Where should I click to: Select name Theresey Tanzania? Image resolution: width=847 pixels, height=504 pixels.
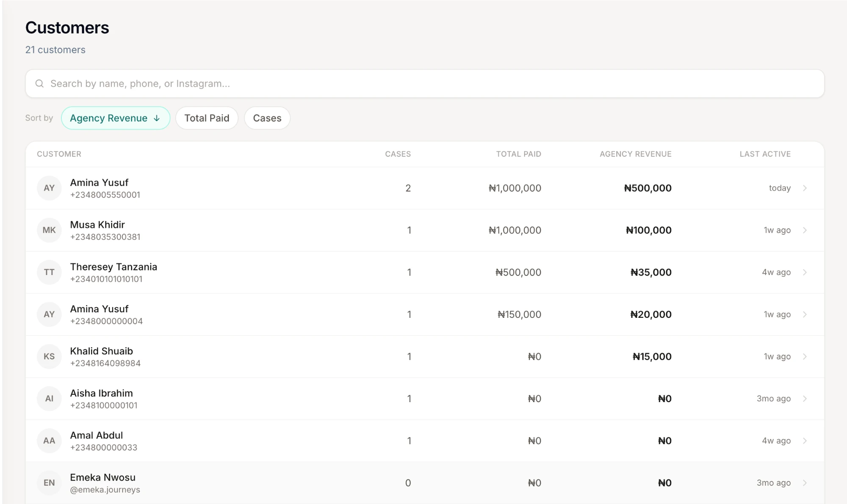tap(113, 267)
